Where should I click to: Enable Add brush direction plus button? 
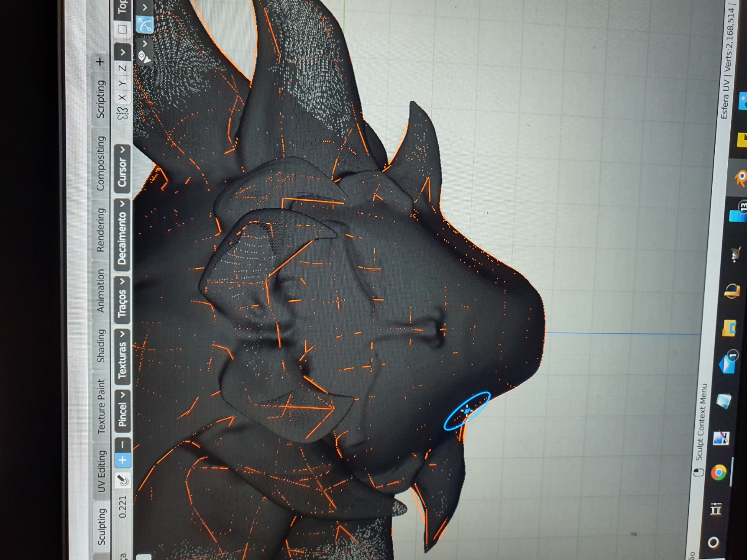coord(123,460)
